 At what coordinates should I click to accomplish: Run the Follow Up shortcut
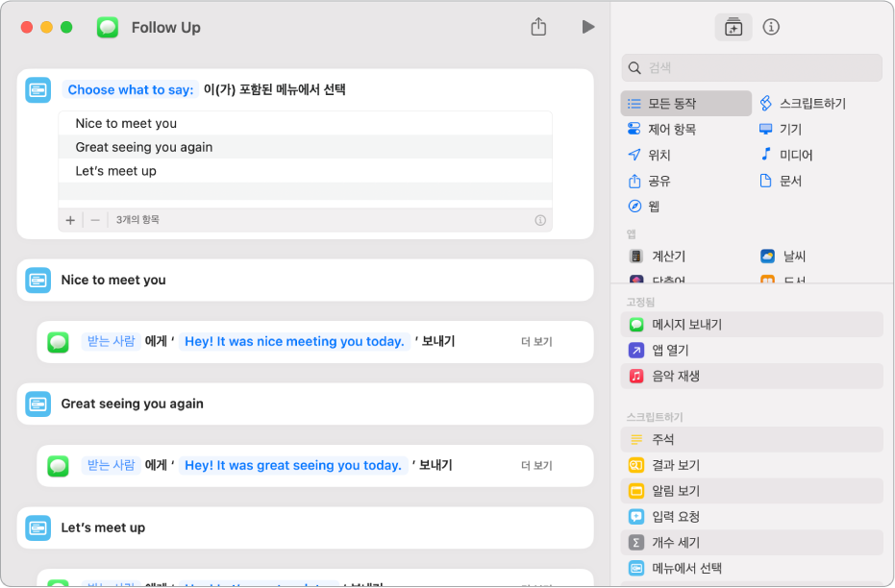click(x=588, y=27)
